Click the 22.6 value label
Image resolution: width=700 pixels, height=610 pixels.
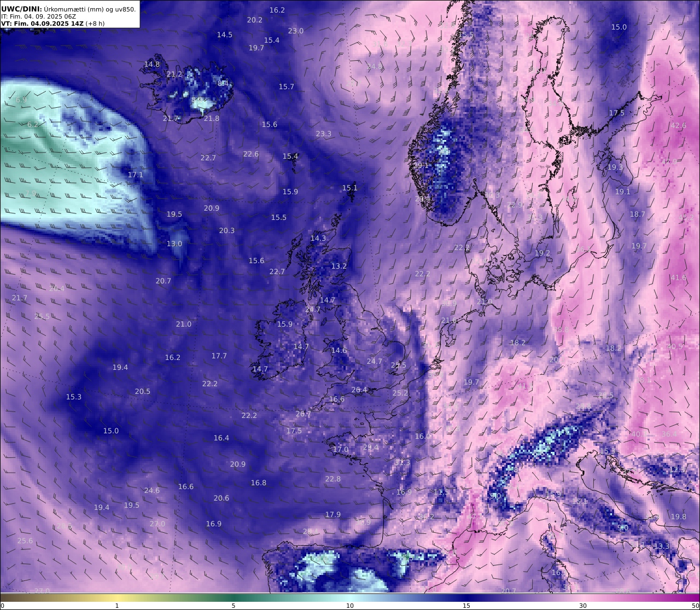tap(251, 154)
